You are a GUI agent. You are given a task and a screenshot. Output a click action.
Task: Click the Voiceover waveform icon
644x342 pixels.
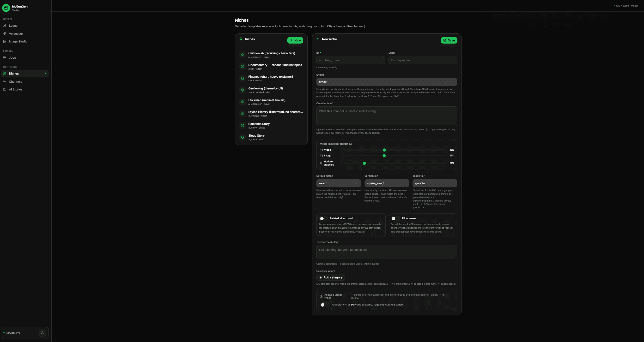click(x=5, y=34)
